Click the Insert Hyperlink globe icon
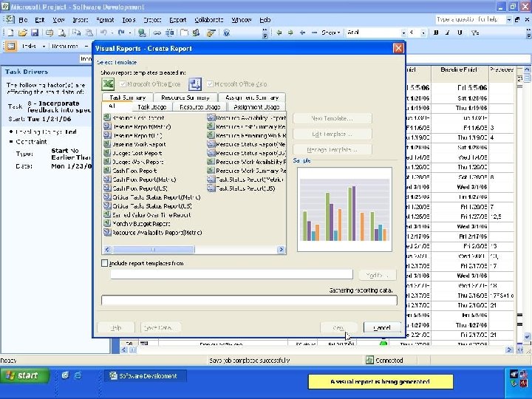532x399 pixels. (142, 33)
